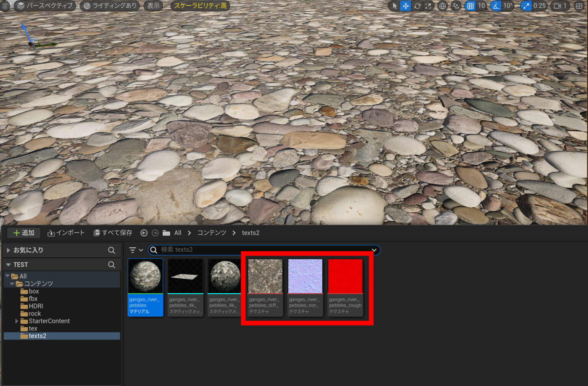Click the すべて保存 save button
The image size is (588, 386).
tap(113, 232)
